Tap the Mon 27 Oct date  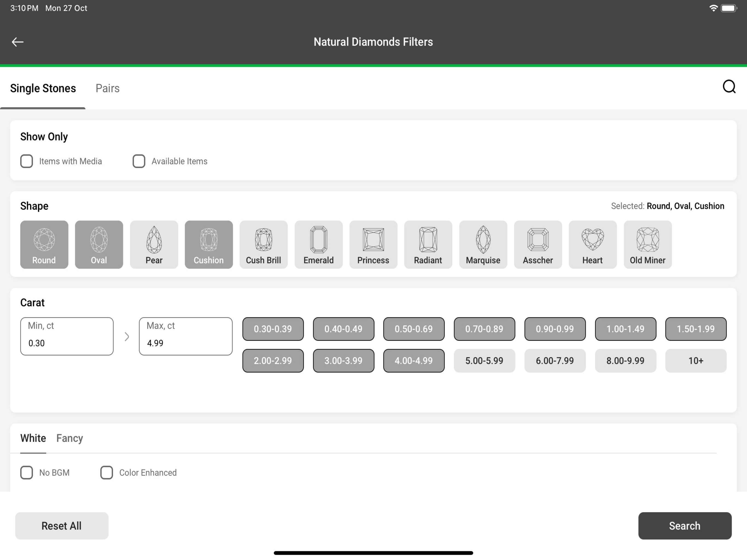(66, 8)
